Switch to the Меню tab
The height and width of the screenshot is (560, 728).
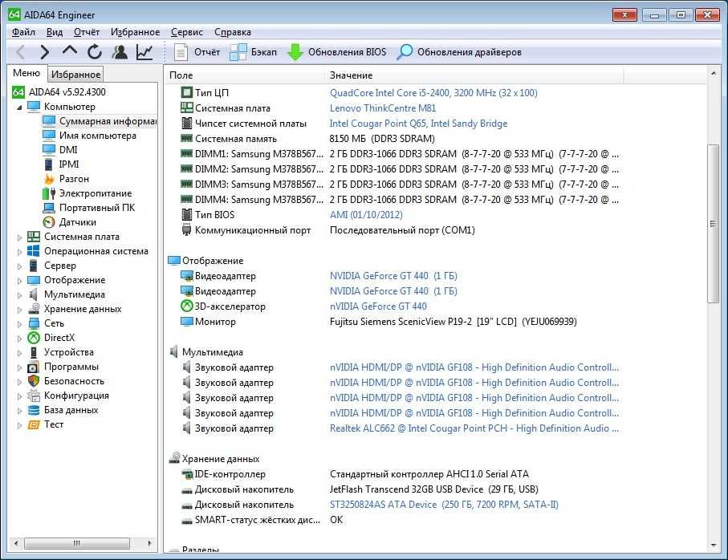26,73
